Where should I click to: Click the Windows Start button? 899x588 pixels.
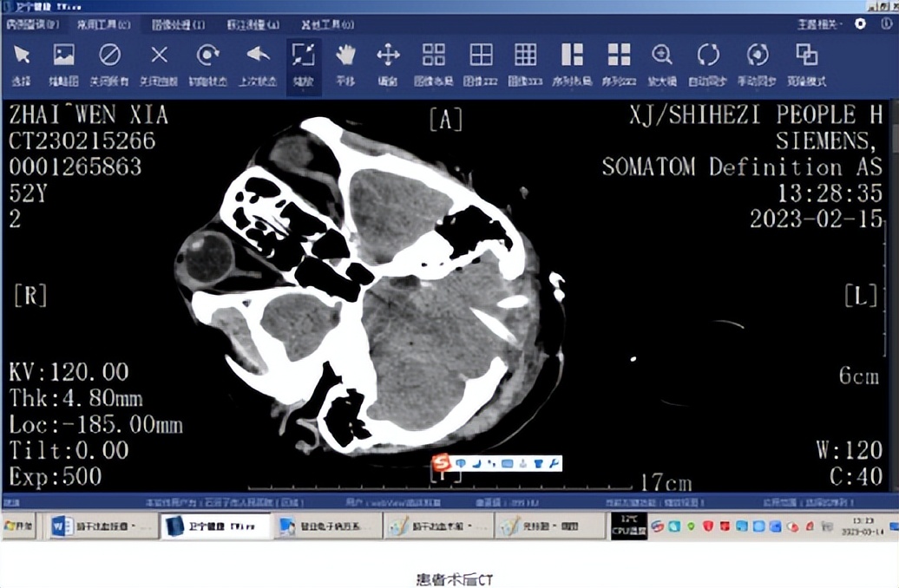point(18,526)
